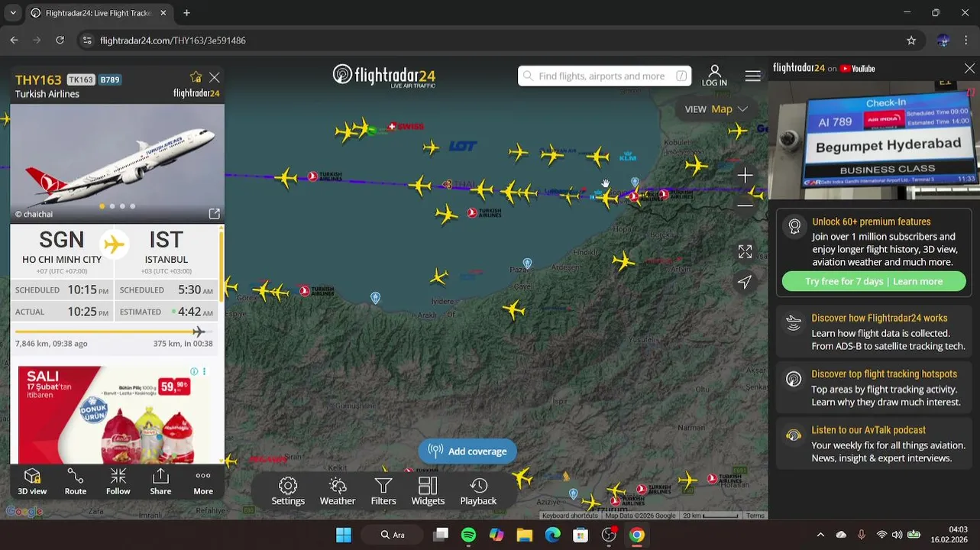Close the THY163 flight panel
This screenshot has width=980, height=550.
pos(215,77)
